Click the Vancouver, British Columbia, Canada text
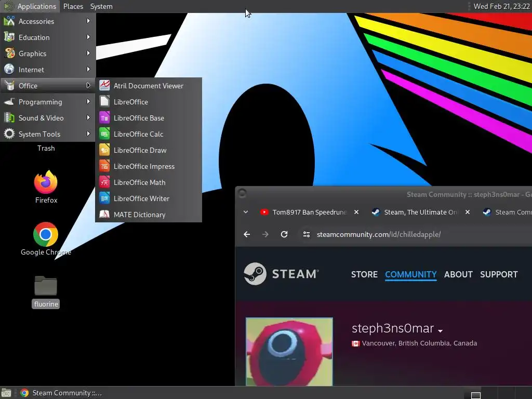 coord(419,343)
